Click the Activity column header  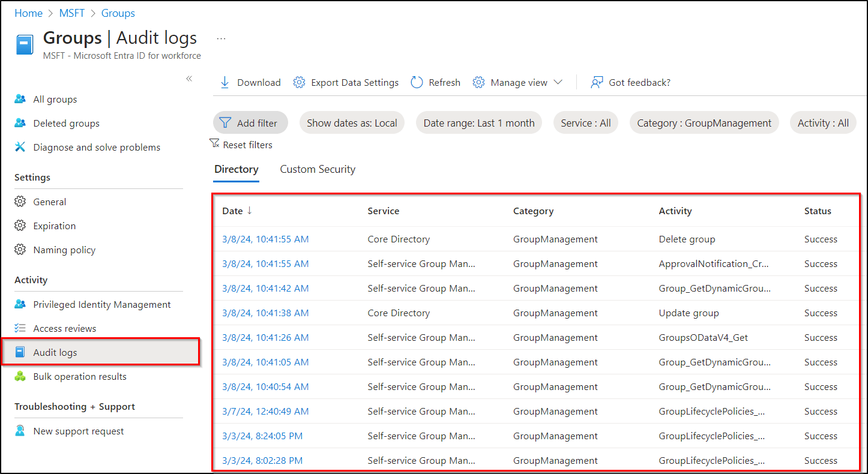pos(675,211)
